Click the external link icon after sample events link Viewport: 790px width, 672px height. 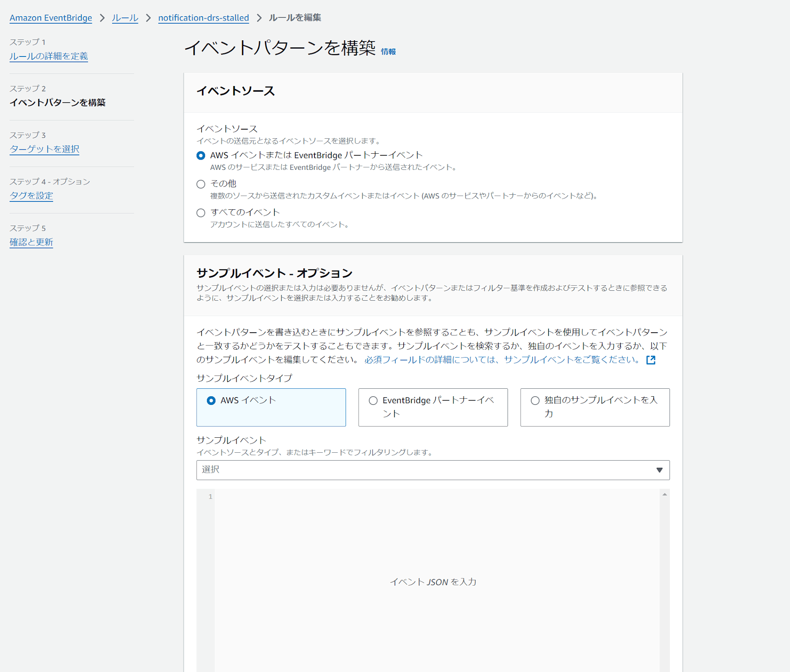coord(651,360)
